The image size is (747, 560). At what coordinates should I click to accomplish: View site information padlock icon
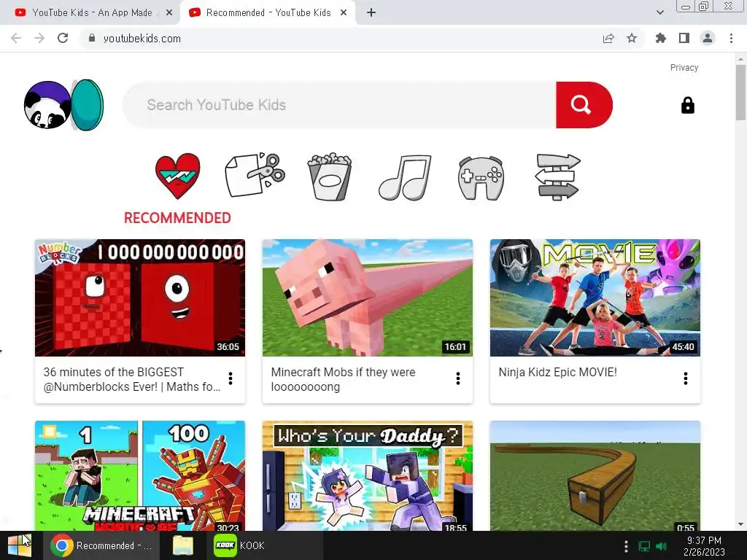(92, 38)
